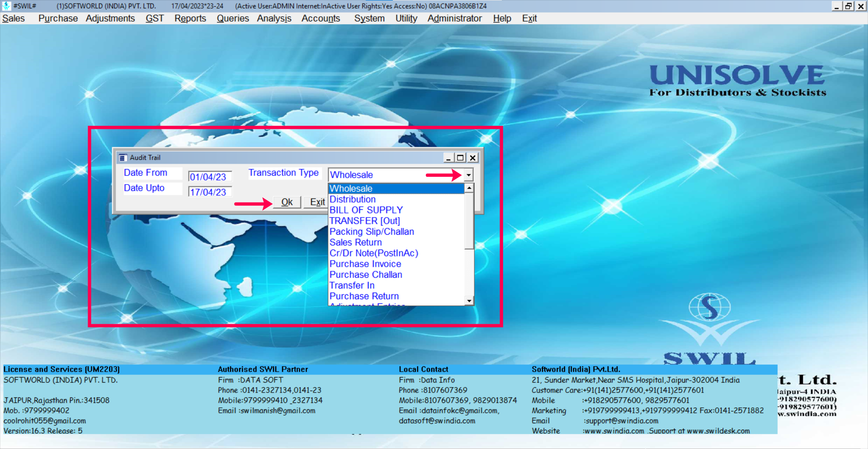Select Purchase Challan option
This screenshot has width=868, height=449.
396,275
